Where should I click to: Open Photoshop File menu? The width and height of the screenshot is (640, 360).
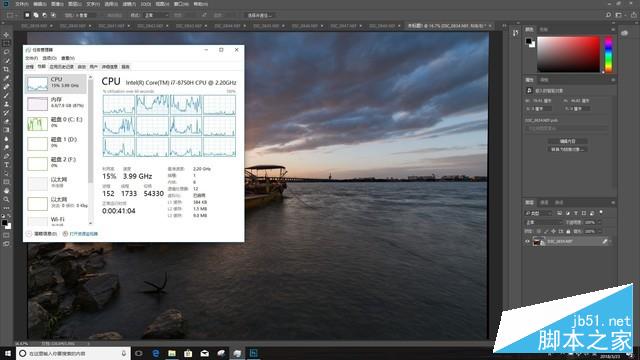pos(22,4)
